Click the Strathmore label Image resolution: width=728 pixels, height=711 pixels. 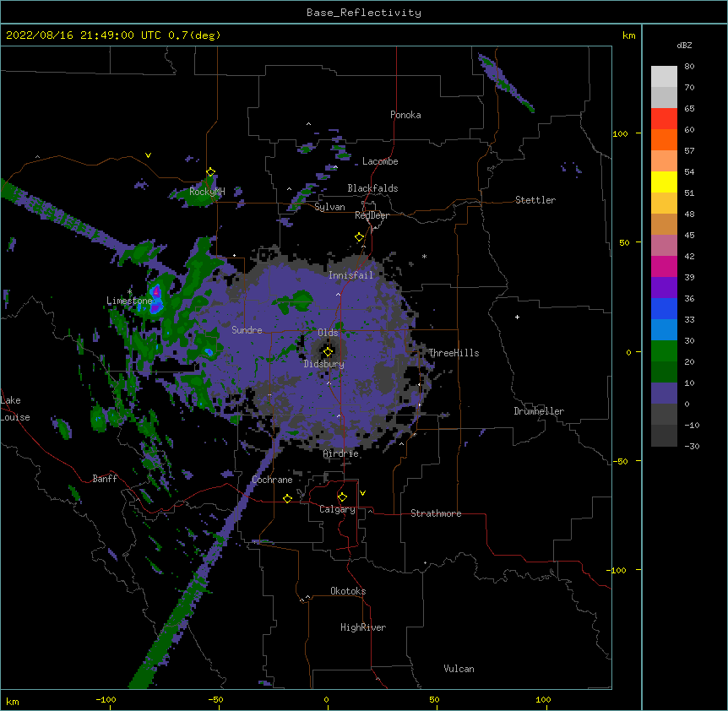(436, 513)
